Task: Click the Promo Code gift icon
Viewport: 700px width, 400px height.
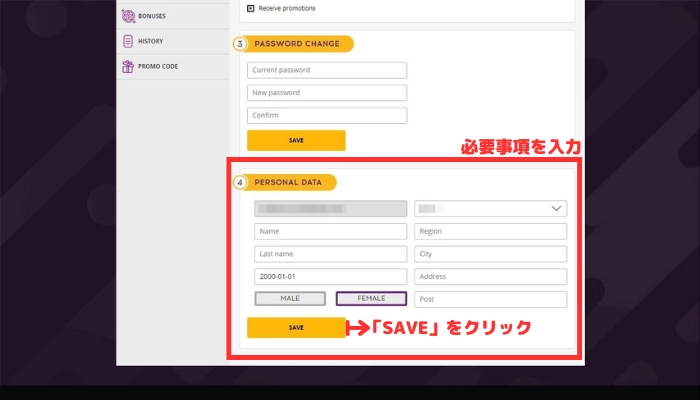Action: (x=128, y=66)
